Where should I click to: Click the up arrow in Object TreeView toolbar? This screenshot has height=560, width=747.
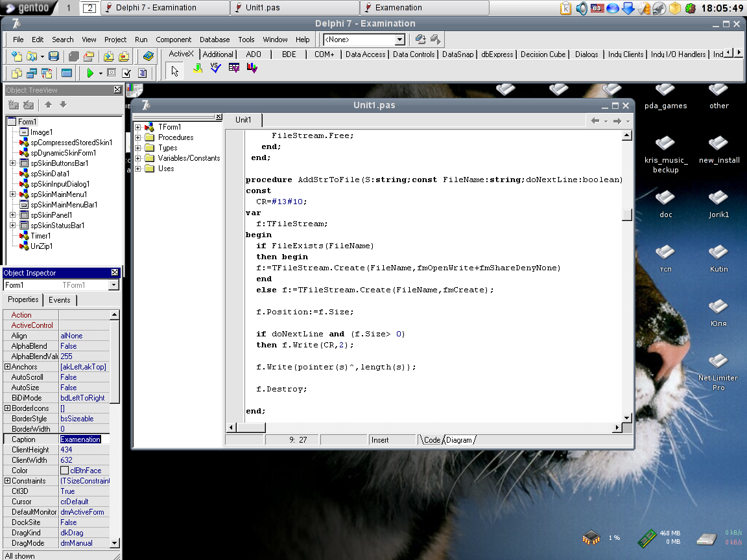[48, 104]
